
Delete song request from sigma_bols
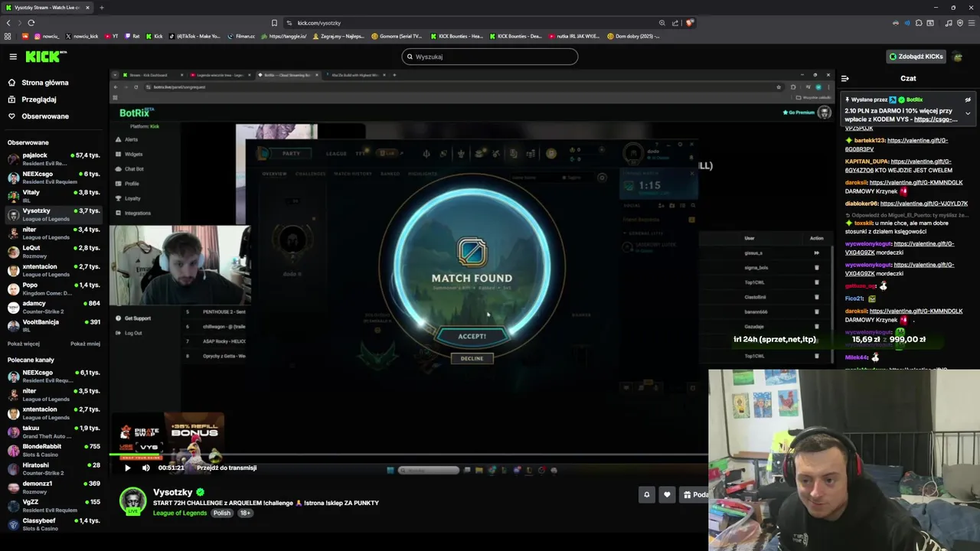[816, 268]
